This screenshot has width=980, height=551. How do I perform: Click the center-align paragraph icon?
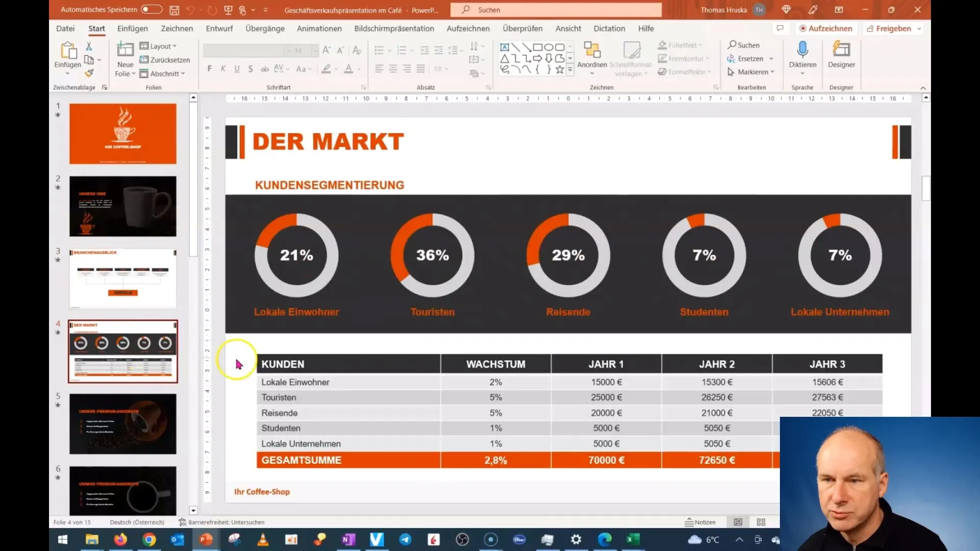pos(393,68)
